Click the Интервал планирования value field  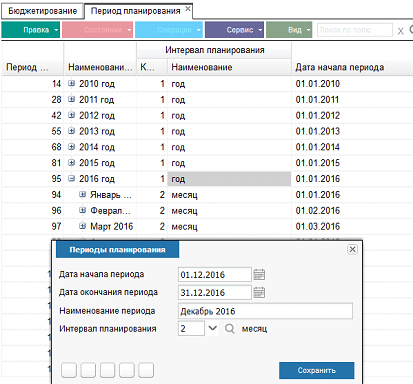pyautogui.click(x=191, y=328)
